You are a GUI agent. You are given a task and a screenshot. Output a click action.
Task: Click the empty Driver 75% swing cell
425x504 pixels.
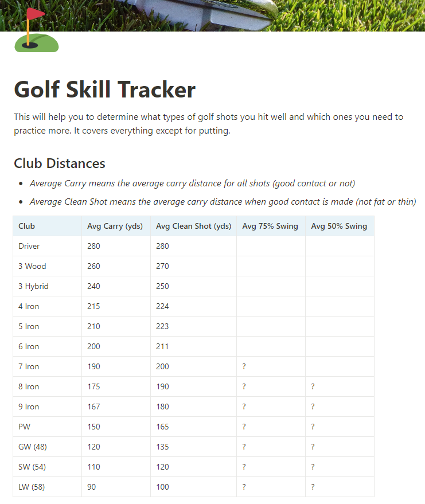coord(271,246)
